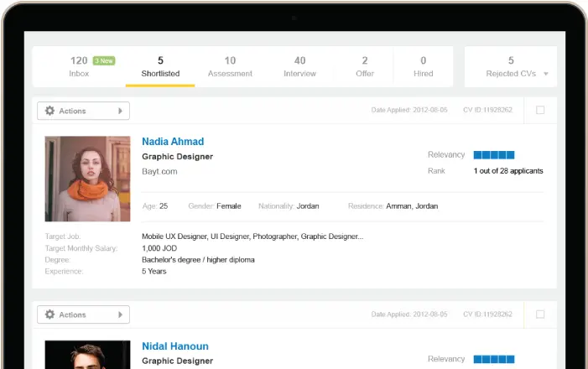This screenshot has width=588, height=369.
Task: Open Nidal Hanoun's profile name link
Action: (x=175, y=346)
